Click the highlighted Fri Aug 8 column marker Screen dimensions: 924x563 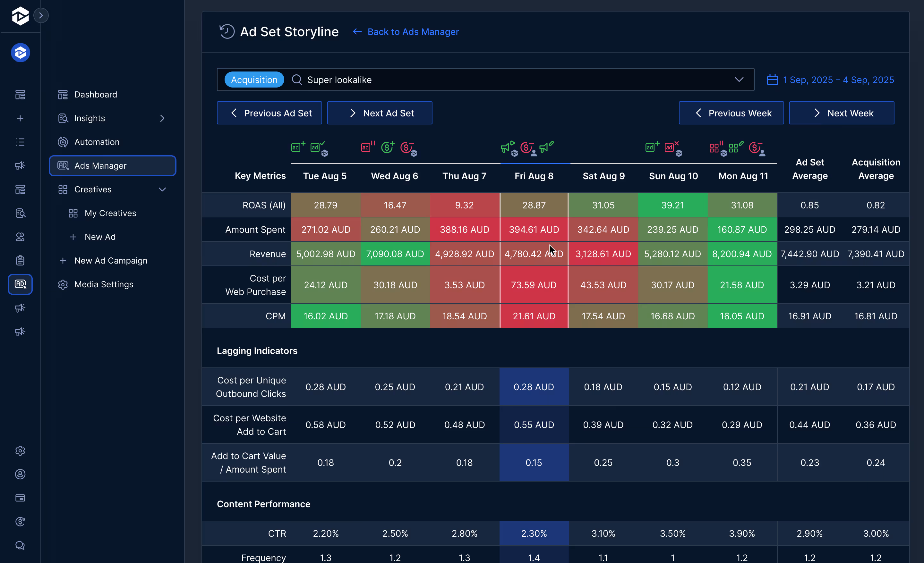pyautogui.click(x=534, y=164)
